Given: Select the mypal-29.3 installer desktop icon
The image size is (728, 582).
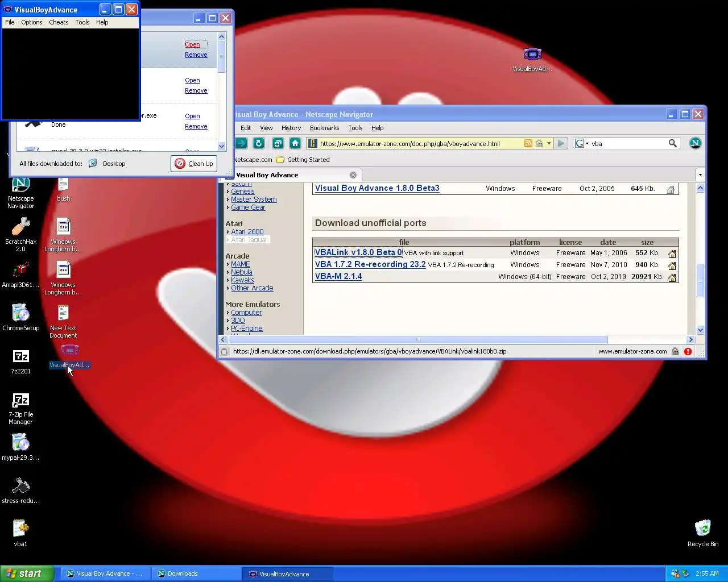Looking at the screenshot, I should coord(21,447).
